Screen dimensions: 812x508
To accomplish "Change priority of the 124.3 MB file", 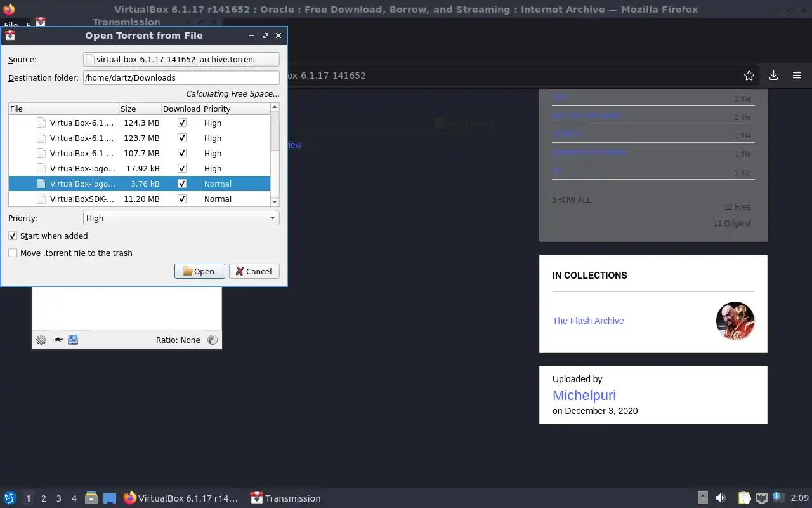I will [x=213, y=123].
